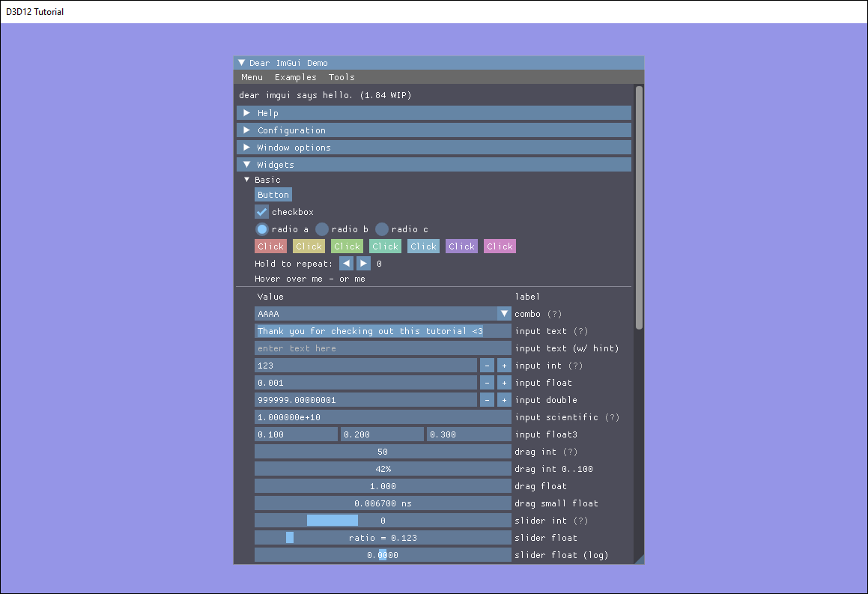Image resolution: width=868 pixels, height=594 pixels.
Task: Click the drag int 0..100 field showing 42%
Action: (383, 469)
